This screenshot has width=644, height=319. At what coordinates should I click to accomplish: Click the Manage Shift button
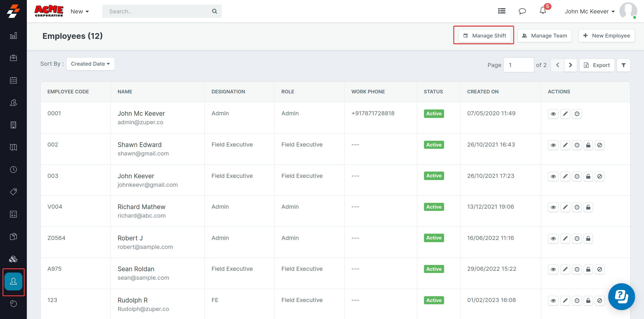tap(484, 36)
